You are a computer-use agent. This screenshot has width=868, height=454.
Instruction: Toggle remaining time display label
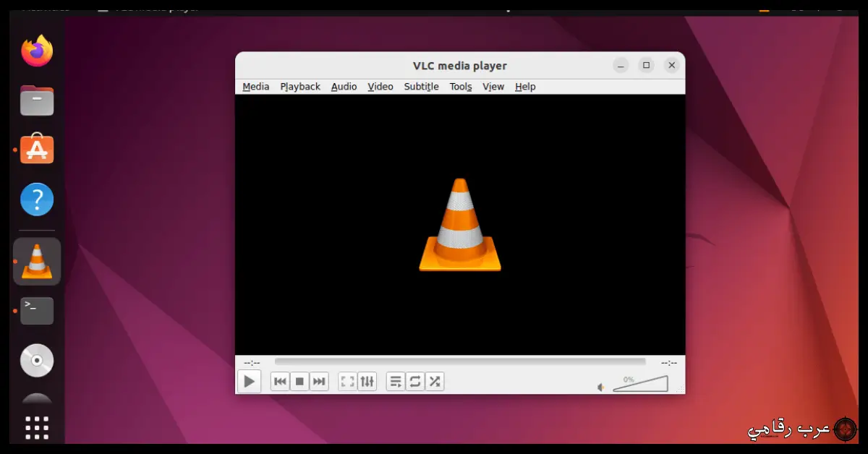click(669, 362)
